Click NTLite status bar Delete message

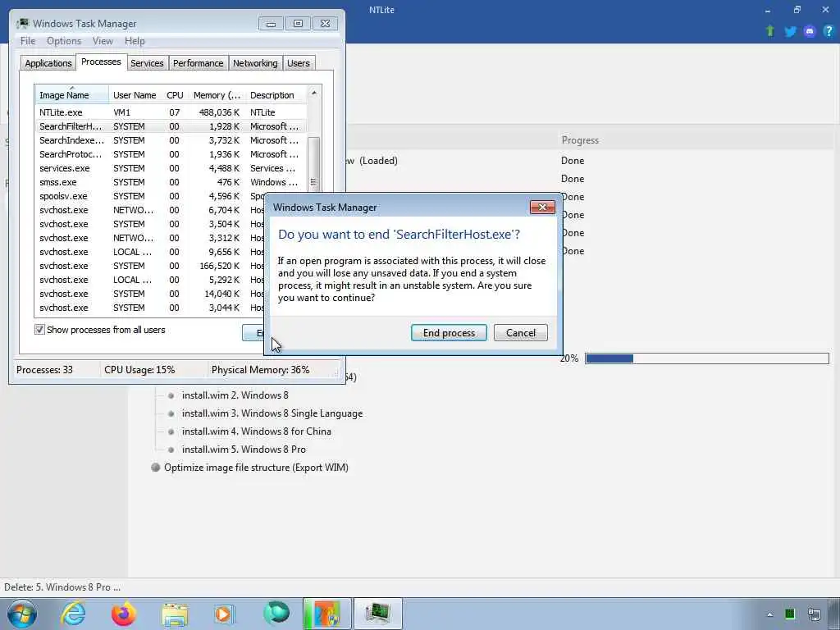pos(62,587)
